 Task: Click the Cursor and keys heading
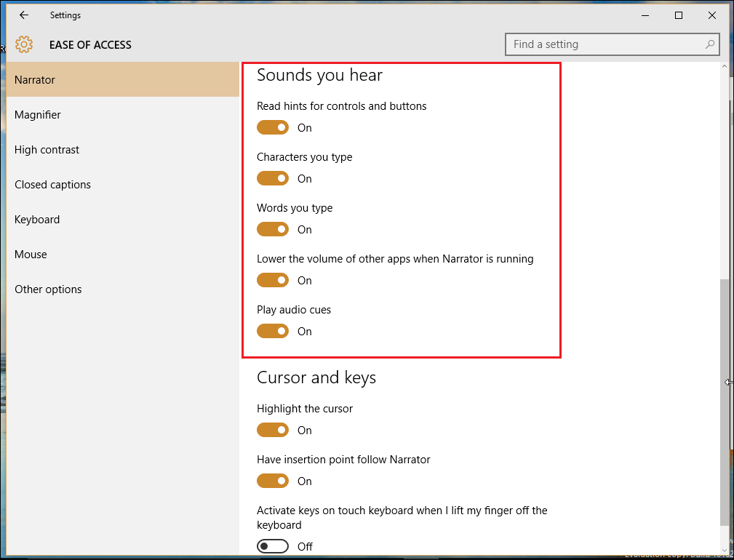[316, 377]
